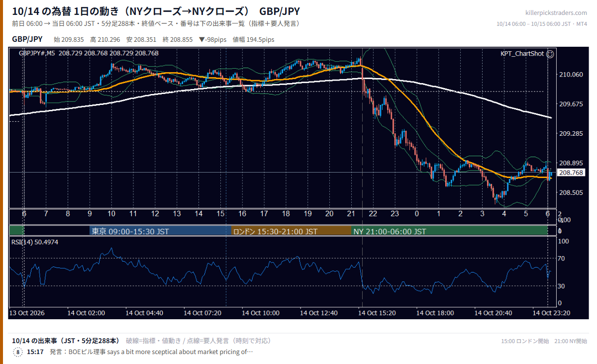Click the KPT_ChartShot smiley face icon
597x364 pixels.
[550, 54]
